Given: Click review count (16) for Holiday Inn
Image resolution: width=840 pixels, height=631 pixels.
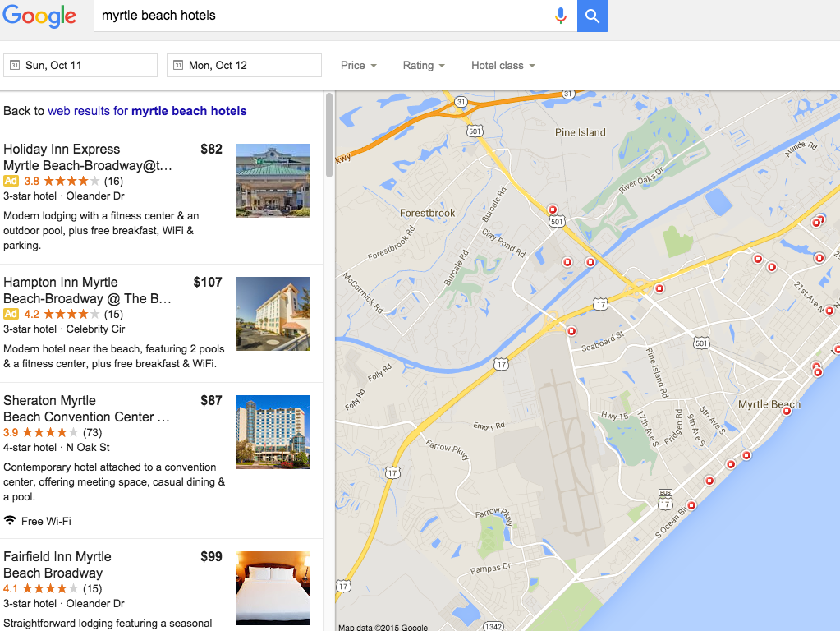Looking at the screenshot, I should pyautogui.click(x=113, y=182).
